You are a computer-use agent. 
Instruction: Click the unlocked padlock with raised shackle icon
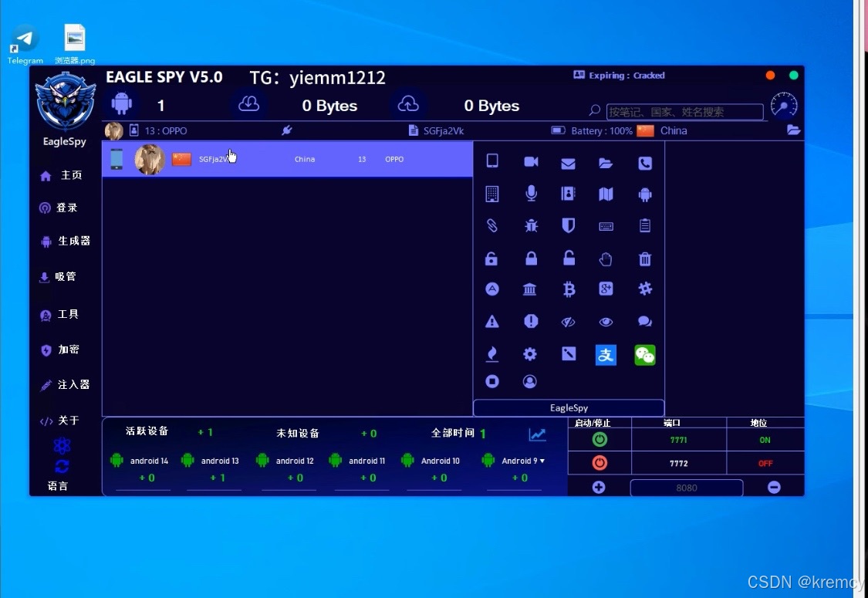click(x=569, y=258)
